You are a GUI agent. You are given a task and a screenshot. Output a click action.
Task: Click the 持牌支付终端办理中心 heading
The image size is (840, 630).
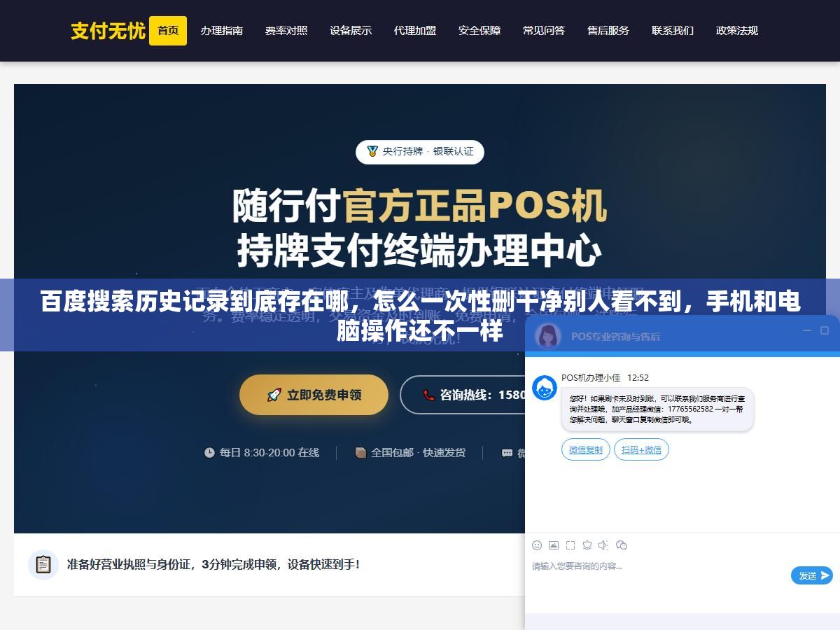click(x=419, y=251)
